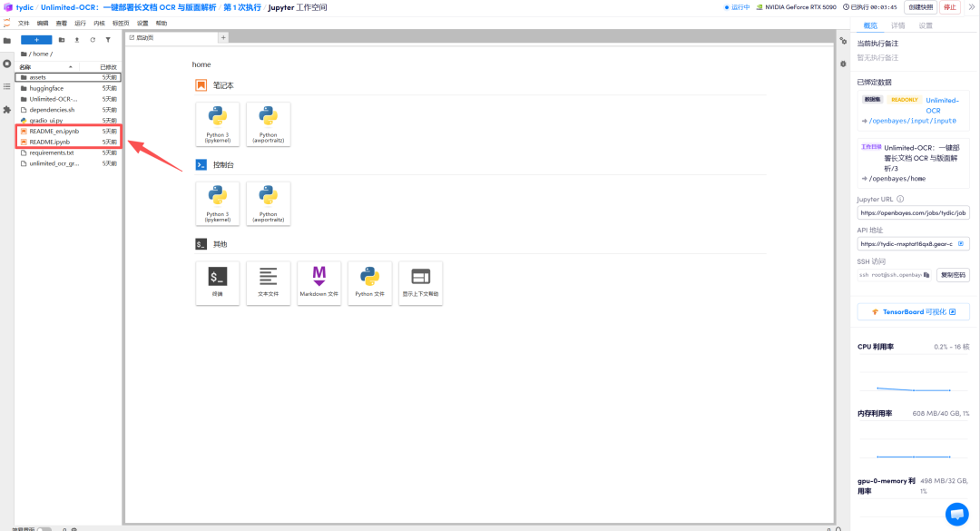
Task: Switch to the 概览 tab
Action: (x=870, y=25)
